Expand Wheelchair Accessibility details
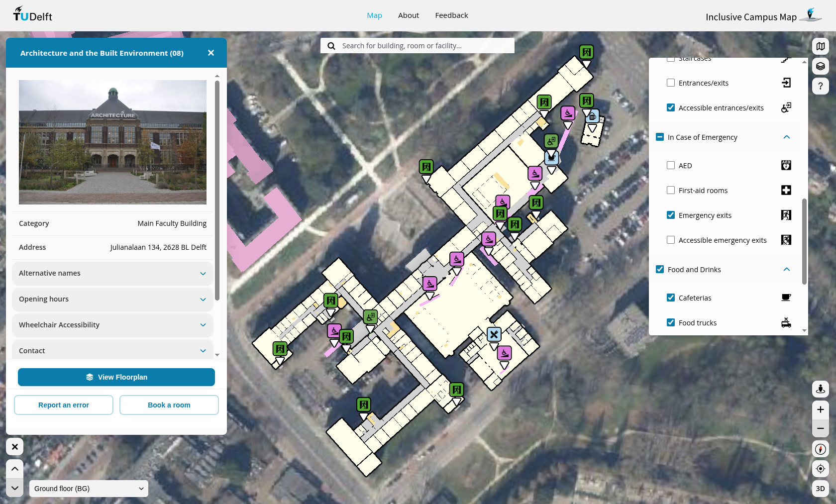Screen dimensions: 836x504 (112, 325)
